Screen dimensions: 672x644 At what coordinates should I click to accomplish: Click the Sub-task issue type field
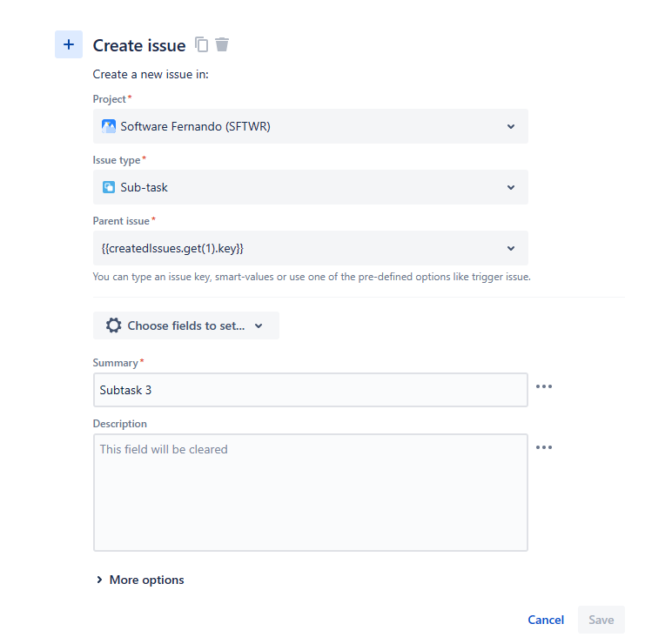(x=310, y=187)
